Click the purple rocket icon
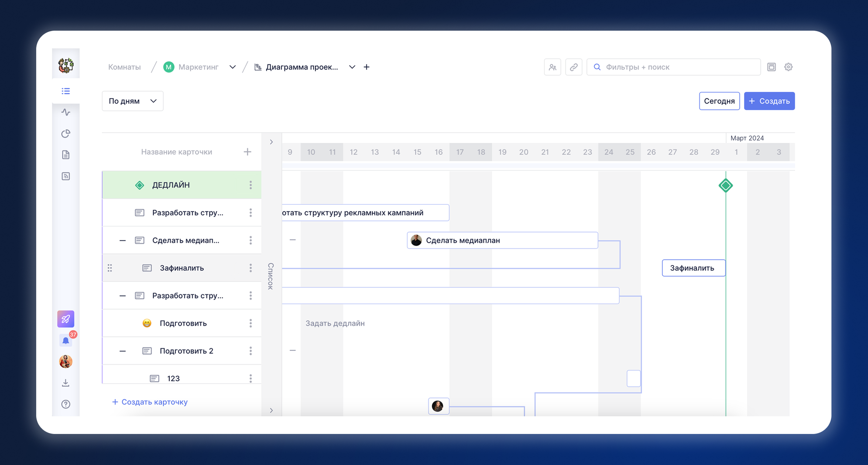The width and height of the screenshot is (868, 465). point(66,319)
